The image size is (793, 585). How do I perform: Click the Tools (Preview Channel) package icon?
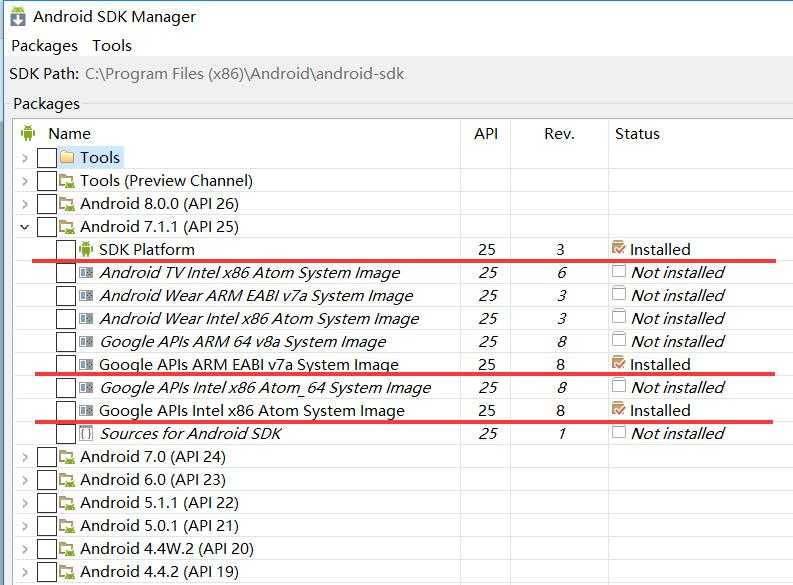[x=67, y=181]
